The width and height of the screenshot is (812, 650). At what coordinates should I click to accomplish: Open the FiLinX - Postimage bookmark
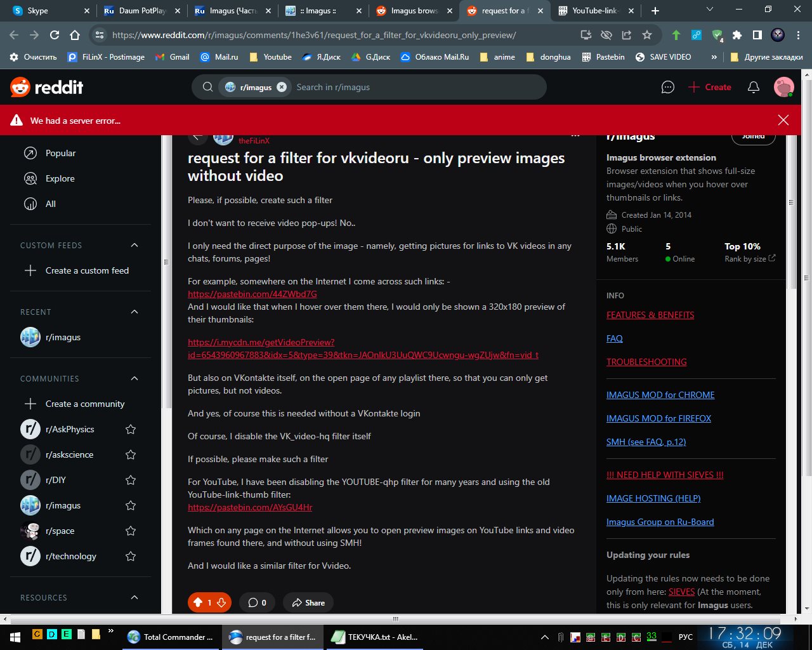107,56
